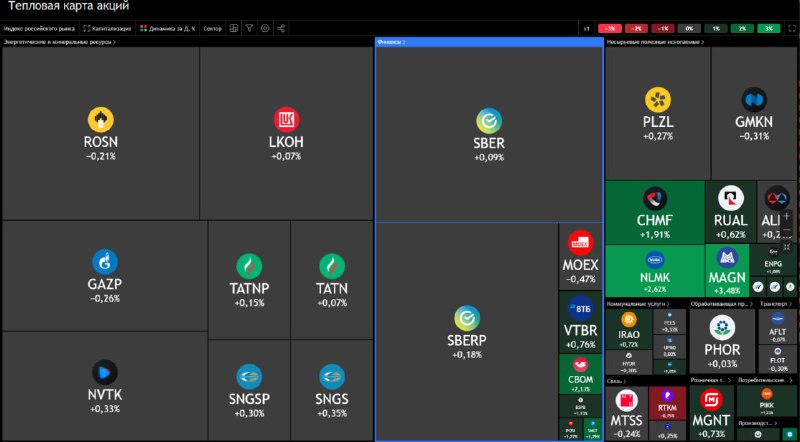
Task: Click the yellow PLZL logo
Action: coord(658,100)
